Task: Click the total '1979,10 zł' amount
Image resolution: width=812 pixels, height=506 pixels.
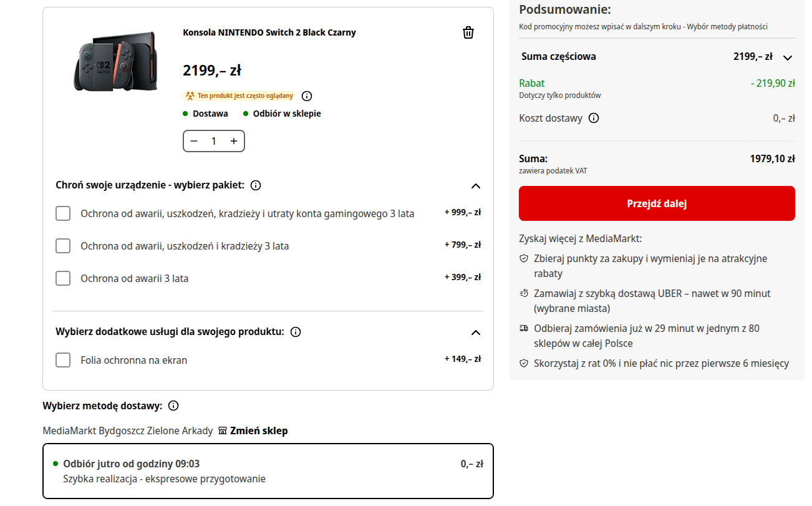Action: (x=772, y=158)
